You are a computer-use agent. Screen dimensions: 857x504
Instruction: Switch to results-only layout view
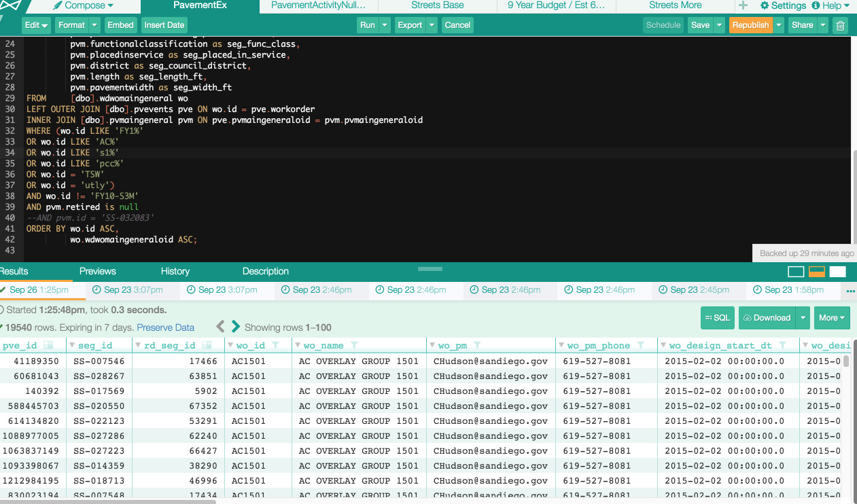(x=837, y=272)
